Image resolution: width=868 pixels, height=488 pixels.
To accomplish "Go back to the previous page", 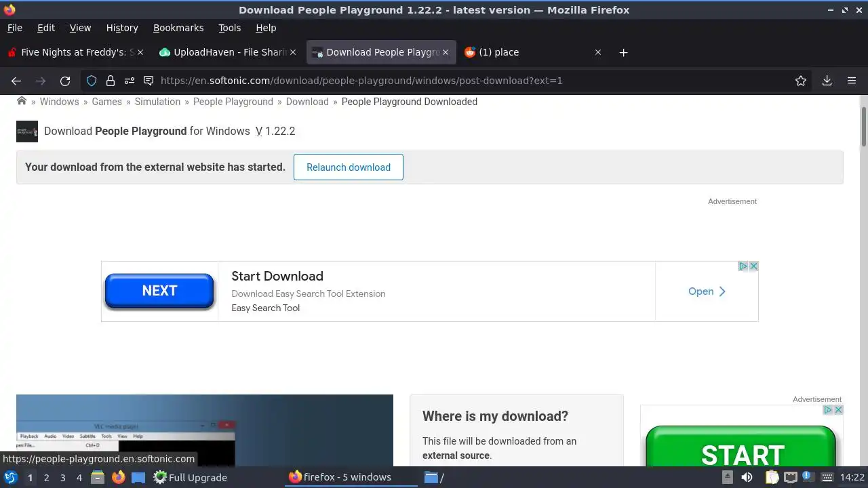I will 16,81.
